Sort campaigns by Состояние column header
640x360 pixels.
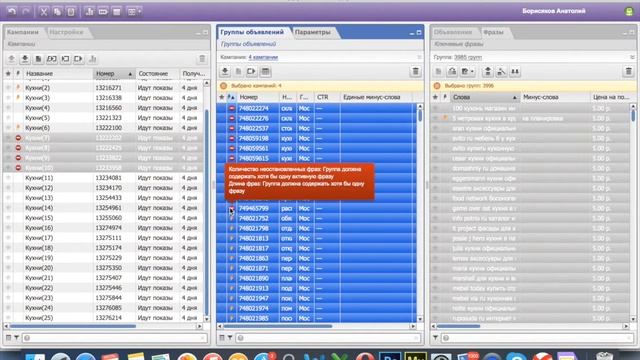(x=157, y=73)
